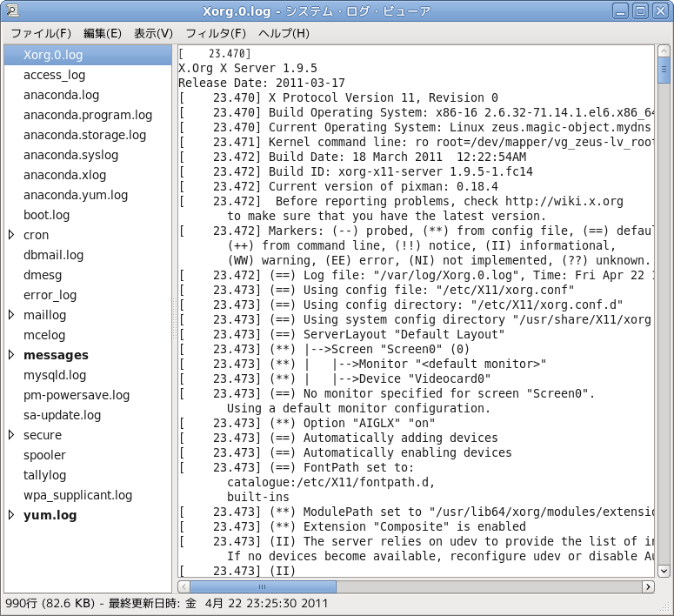Expand the secure log node
674x616 pixels.
11,435
